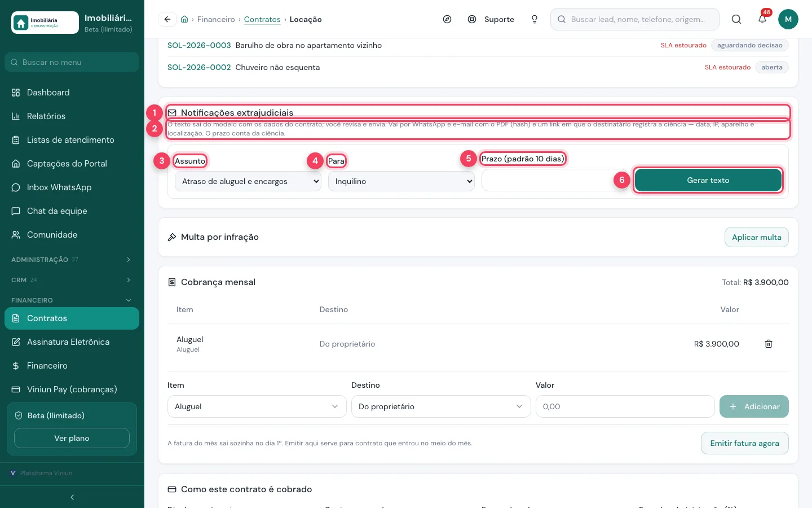Click Ver plano button

click(72, 438)
